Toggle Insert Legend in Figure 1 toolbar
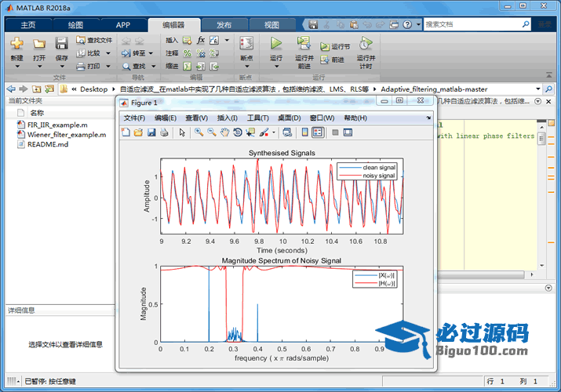This screenshot has width=561, height=392. pyautogui.click(x=318, y=132)
